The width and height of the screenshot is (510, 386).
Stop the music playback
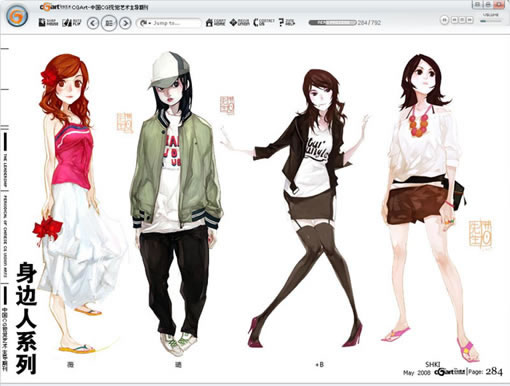click(462, 20)
